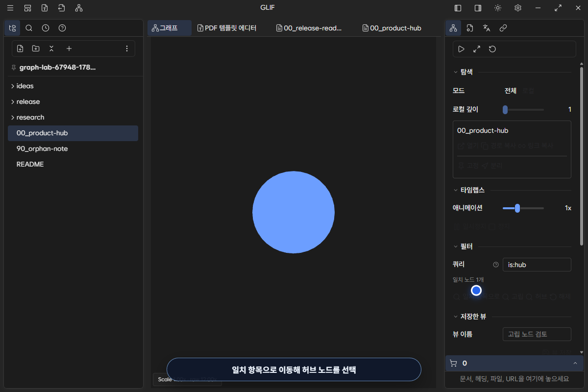Select 로컬 mode option
This screenshot has width=588, height=392.
tap(528, 91)
